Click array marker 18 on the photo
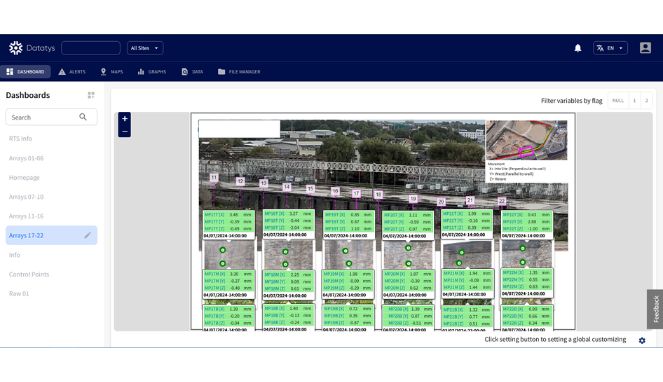 click(378, 194)
